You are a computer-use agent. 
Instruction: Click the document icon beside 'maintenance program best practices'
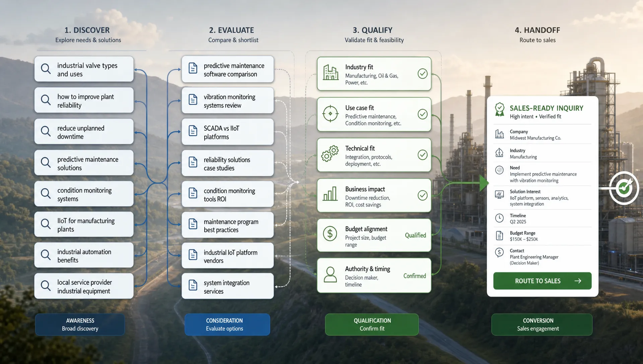point(193,224)
